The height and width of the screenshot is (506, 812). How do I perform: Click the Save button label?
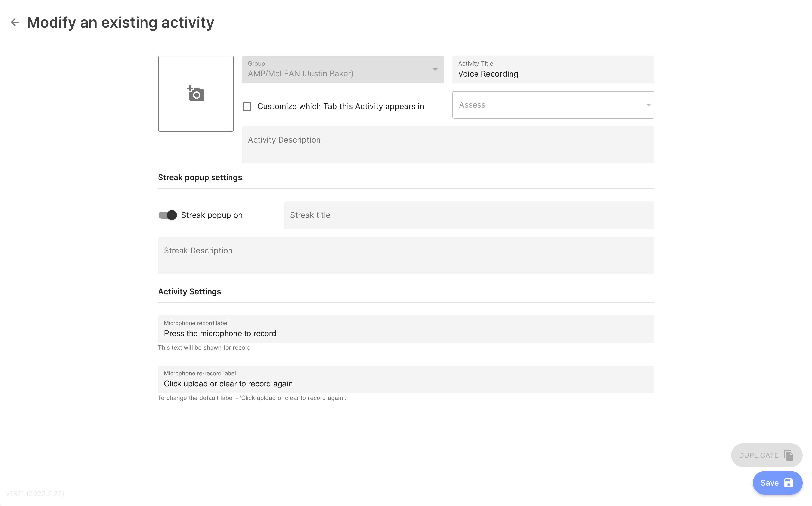coord(769,483)
